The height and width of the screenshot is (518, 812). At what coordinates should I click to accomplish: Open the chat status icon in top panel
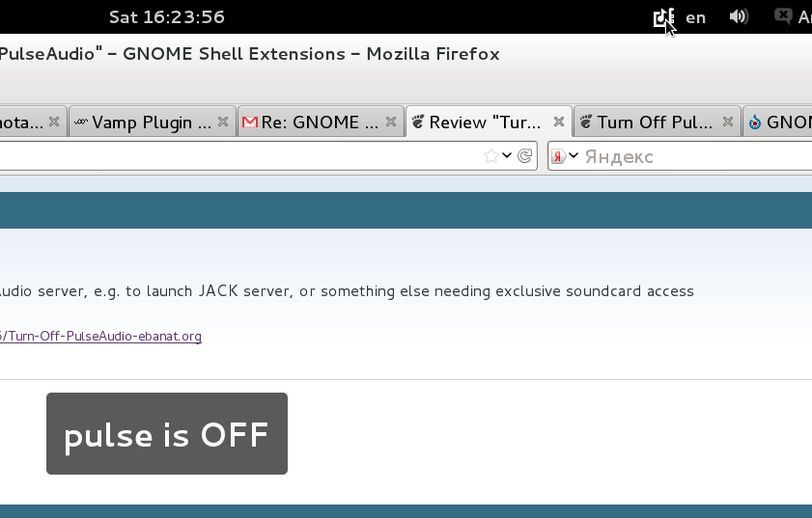click(783, 16)
